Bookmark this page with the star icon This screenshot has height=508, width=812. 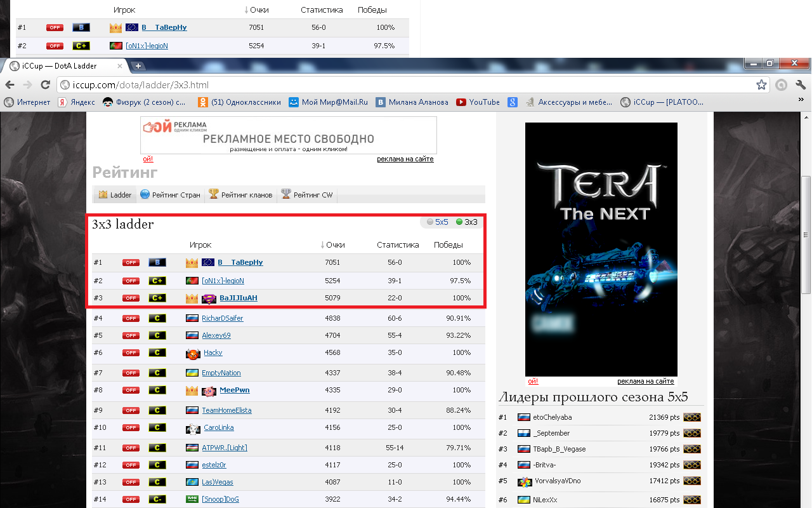click(x=761, y=84)
